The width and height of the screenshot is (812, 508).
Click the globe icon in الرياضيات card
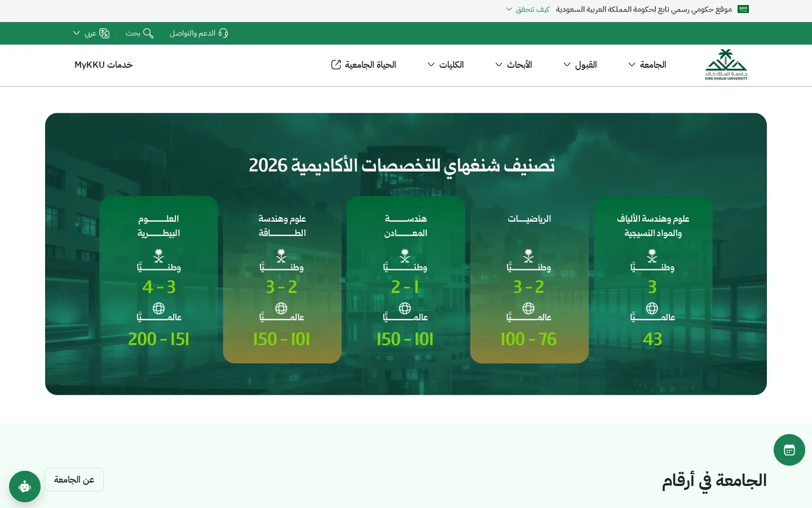pos(528,308)
